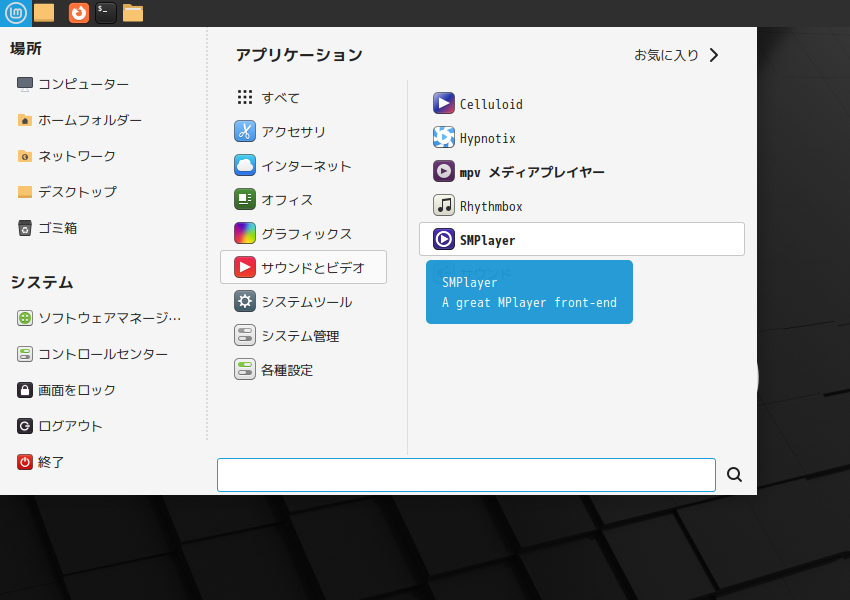This screenshot has width=850, height=600.
Task: Open the インターネット category label
Action: point(306,166)
